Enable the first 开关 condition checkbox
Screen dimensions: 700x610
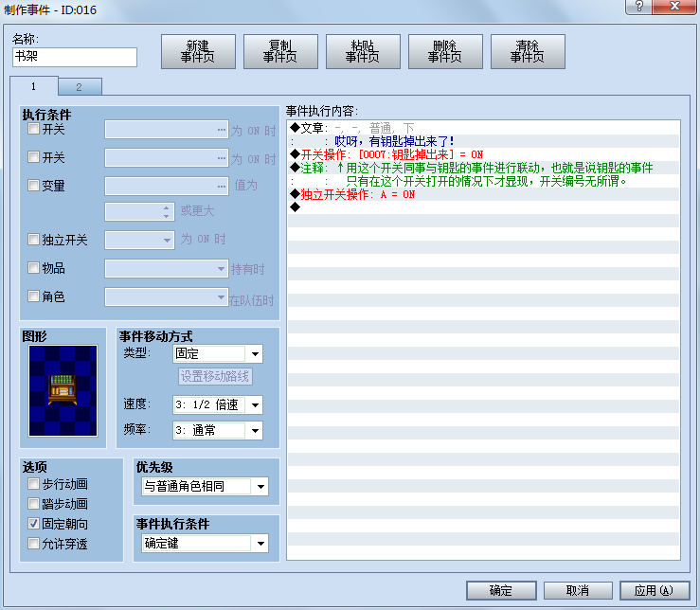[33, 129]
